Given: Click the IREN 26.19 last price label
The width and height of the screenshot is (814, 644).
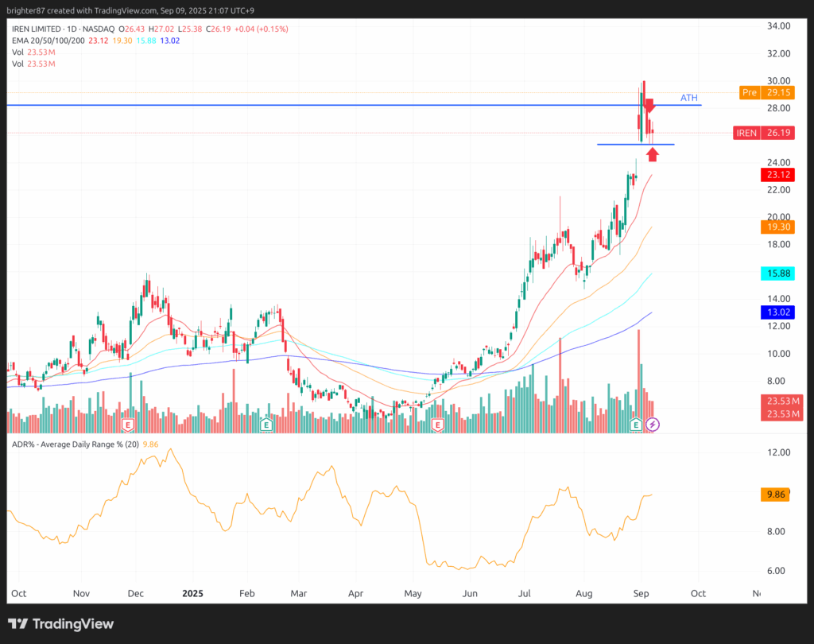Looking at the screenshot, I should tap(764, 133).
